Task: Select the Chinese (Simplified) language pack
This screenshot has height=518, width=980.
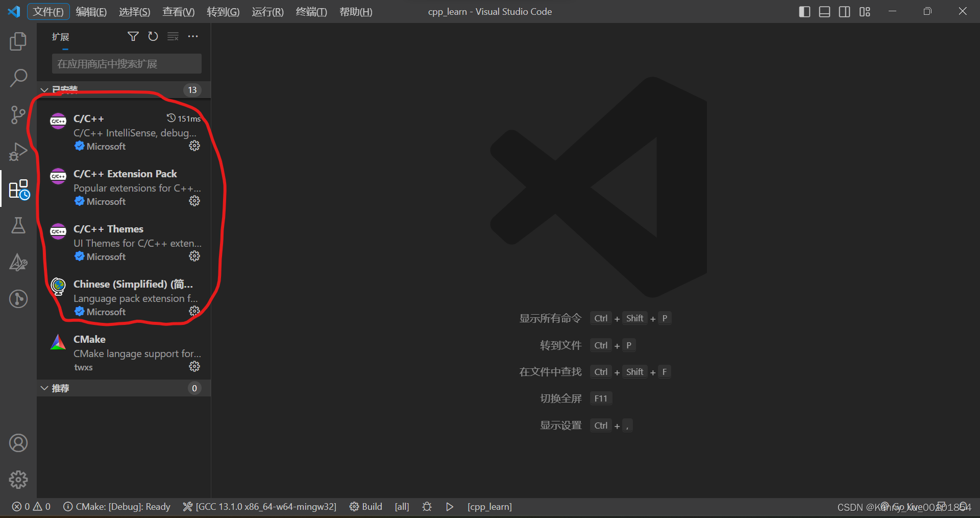Action: click(124, 297)
